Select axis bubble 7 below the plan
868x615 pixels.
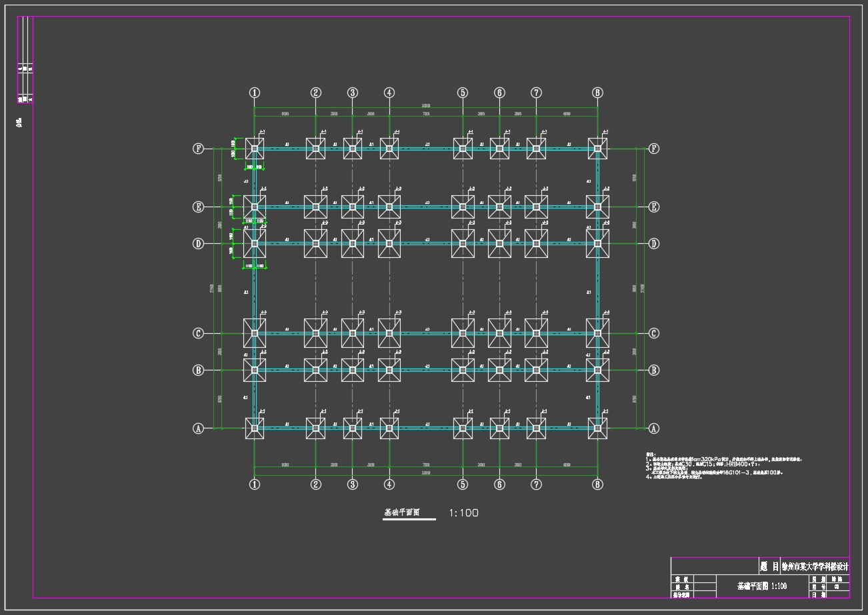pyautogui.click(x=536, y=484)
